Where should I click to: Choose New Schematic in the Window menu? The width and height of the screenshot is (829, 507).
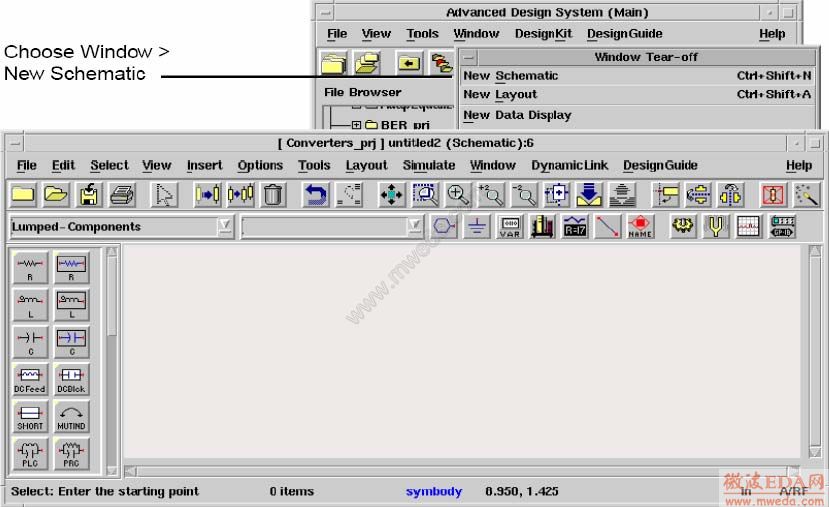point(637,76)
